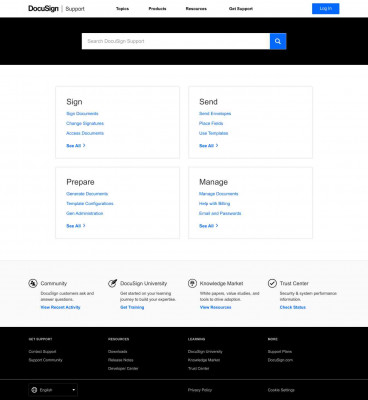Open the Manage Documents link
Screen dimensions: 368x400
point(219,194)
